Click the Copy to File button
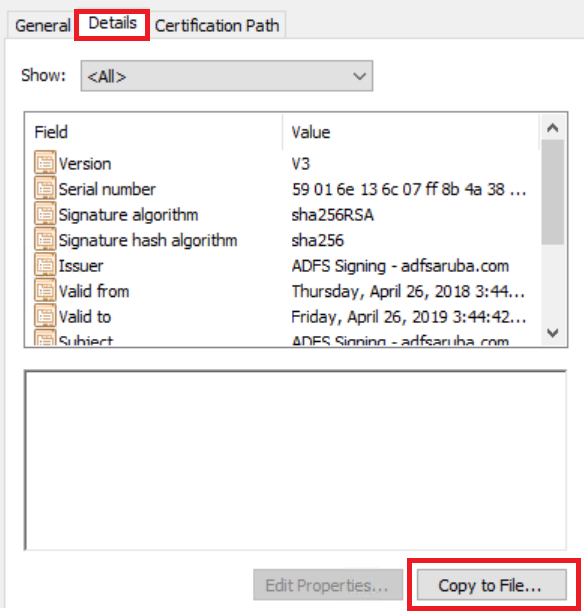 click(491, 585)
